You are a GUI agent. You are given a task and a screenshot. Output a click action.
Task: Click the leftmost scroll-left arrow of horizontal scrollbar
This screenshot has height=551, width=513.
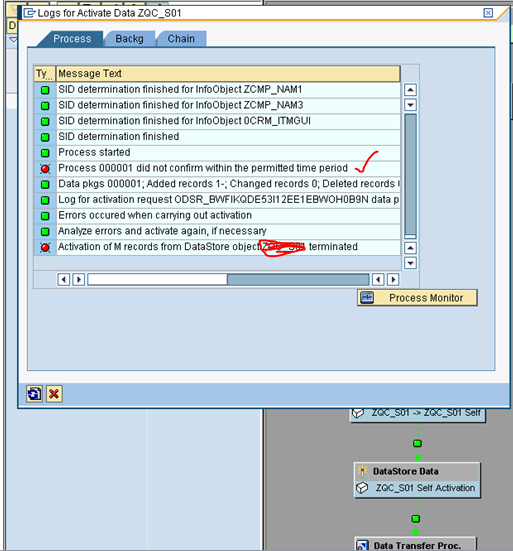pos(64,280)
